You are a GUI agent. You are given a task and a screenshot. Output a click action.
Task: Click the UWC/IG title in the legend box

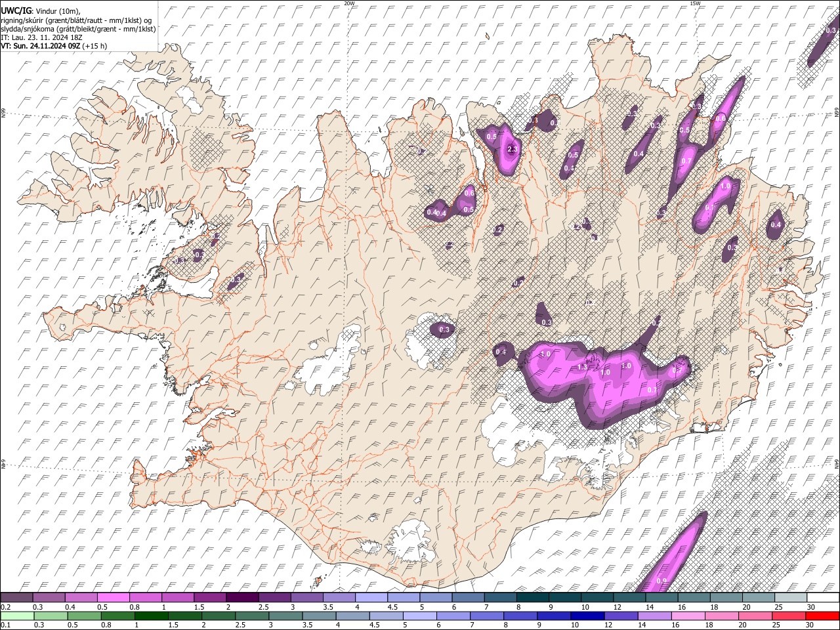(16, 10)
